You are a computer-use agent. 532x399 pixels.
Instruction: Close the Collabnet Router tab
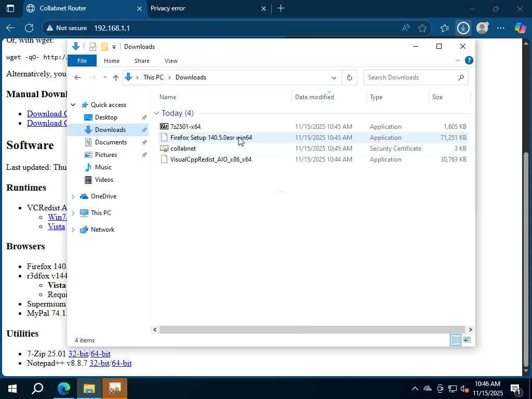139,8
